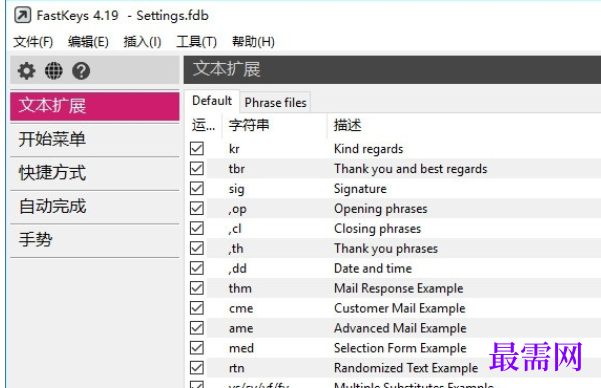Viewport: 601px width, 388px height.
Task: Click the 运... column header
Action: click(204, 125)
